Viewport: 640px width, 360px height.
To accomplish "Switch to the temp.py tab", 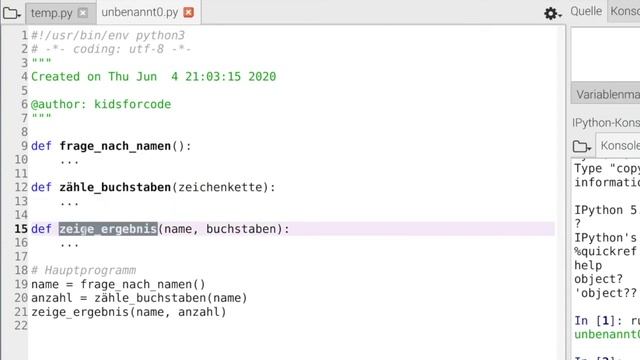I will pos(52,13).
